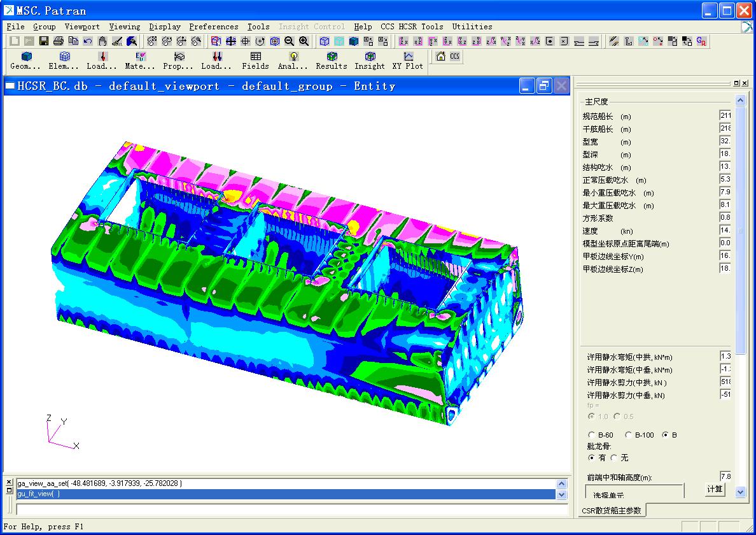Open the Geometry application
The image size is (756, 535).
point(25,61)
